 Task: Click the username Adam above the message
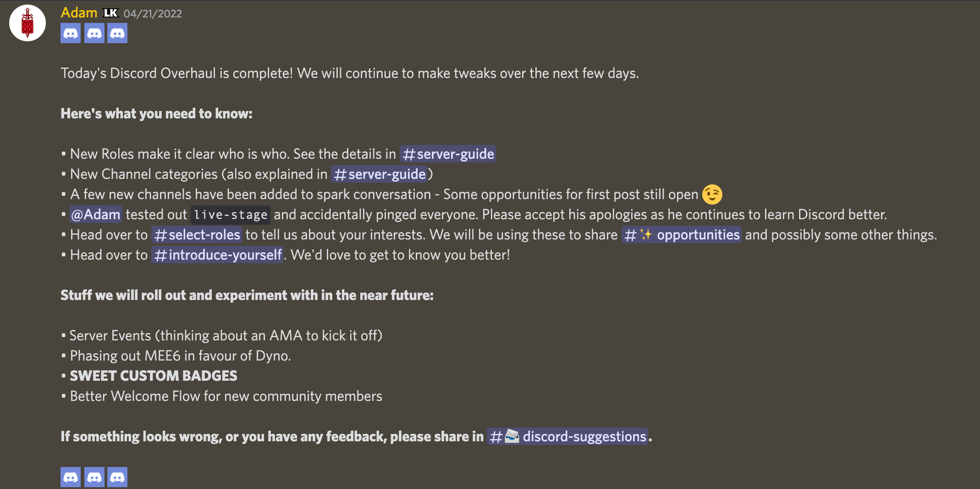(x=78, y=12)
